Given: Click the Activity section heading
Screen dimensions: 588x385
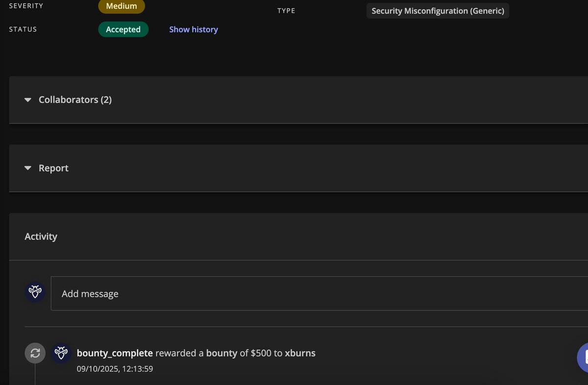Looking at the screenshot, I should [41, 236].
